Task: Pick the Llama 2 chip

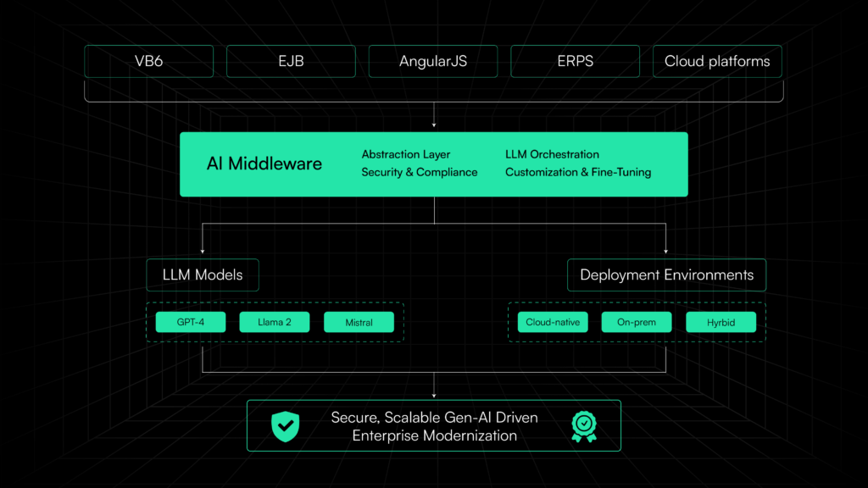Action: click(275, 323)
